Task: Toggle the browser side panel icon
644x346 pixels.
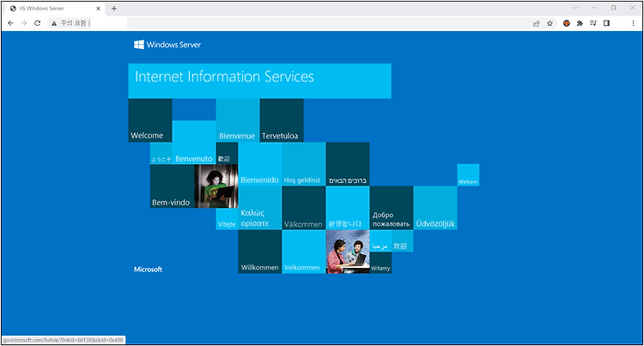Action: click(x=606, y=23)
